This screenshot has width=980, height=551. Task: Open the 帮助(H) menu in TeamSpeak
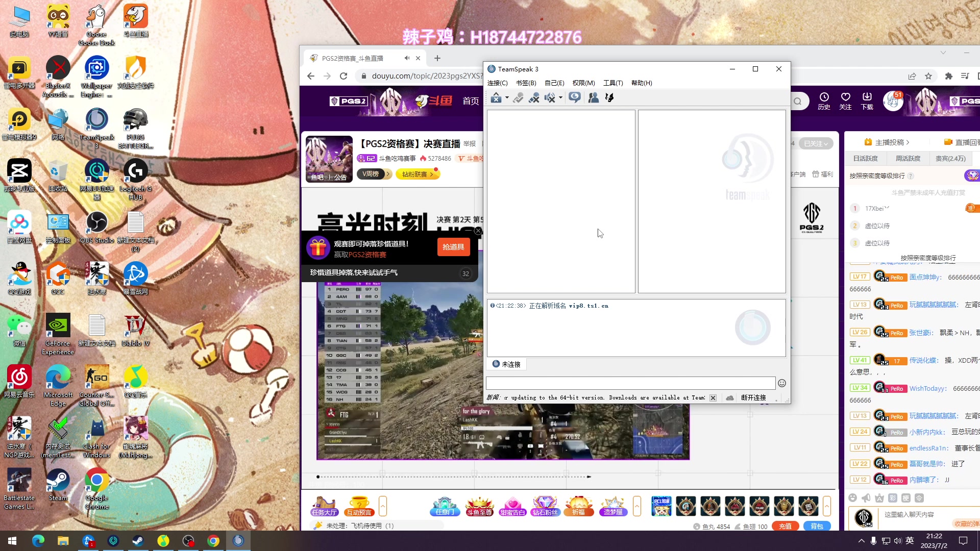point(642,83)
